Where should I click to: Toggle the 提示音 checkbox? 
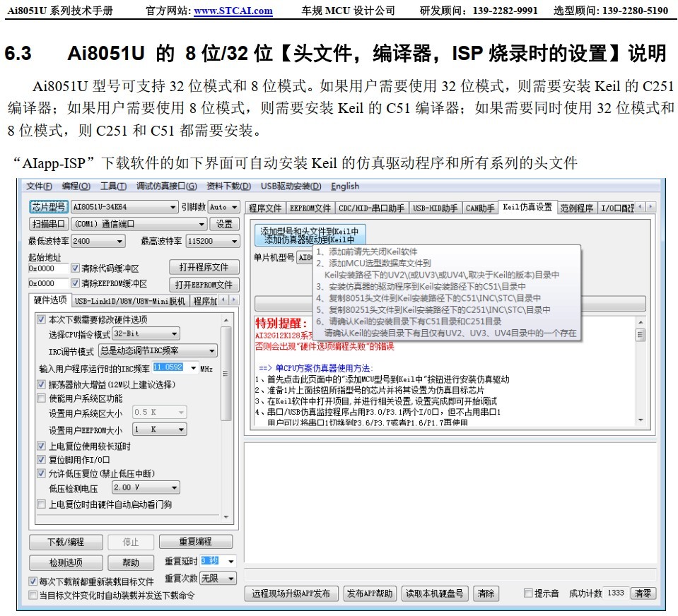pos(527,593)
